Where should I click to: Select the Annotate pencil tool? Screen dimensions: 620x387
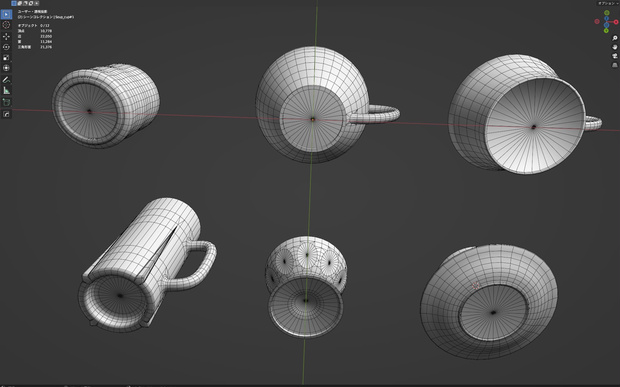click(x=6, y=80)
